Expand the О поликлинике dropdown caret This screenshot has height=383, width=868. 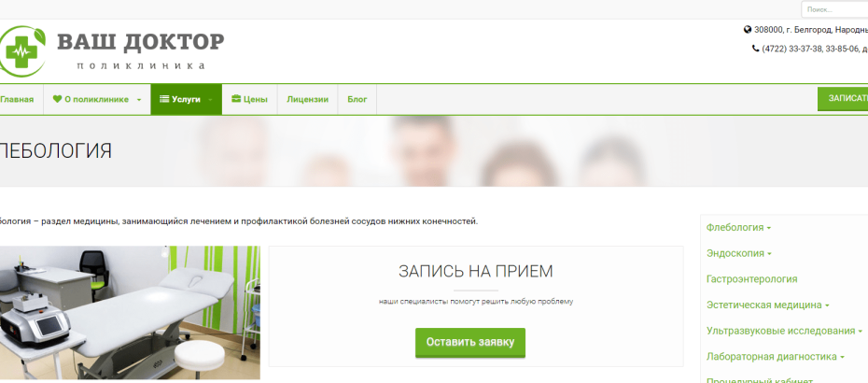click(139, 100)
